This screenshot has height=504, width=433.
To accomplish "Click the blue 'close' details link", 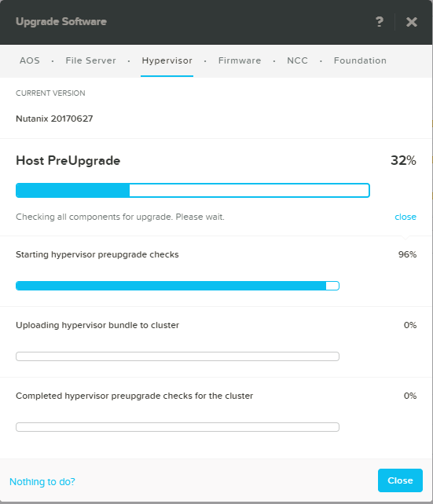I will coord(405,217).
